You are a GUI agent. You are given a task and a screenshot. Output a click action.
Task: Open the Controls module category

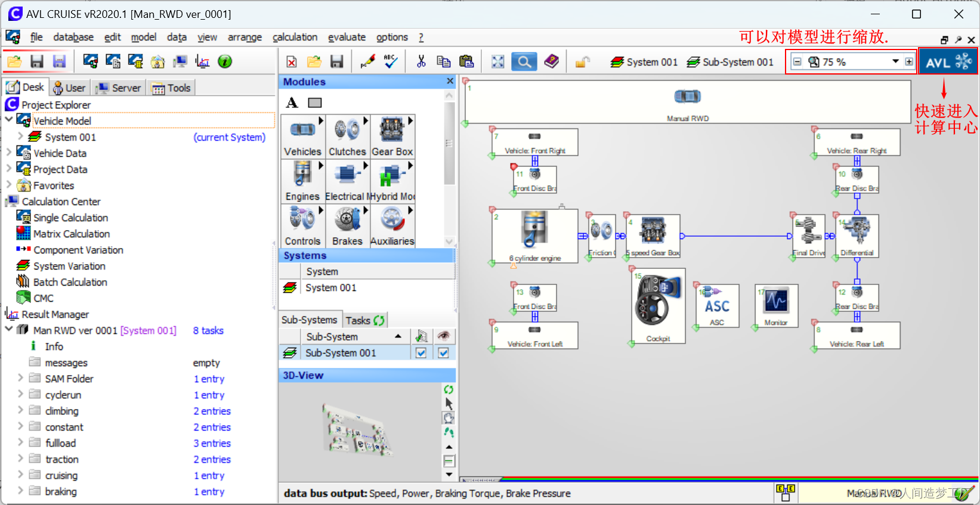point(302,226)
